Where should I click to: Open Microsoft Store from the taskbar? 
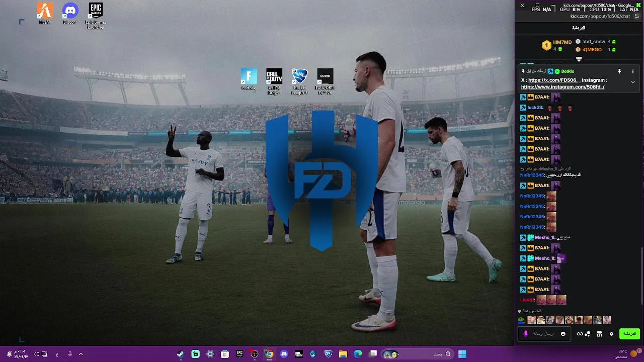[x=225, y=354]
